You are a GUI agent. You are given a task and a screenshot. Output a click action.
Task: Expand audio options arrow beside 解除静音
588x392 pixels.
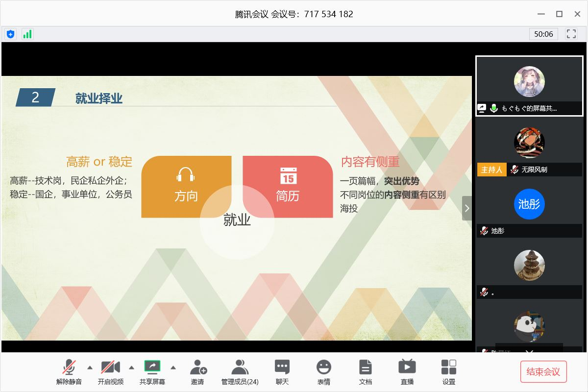90,367
